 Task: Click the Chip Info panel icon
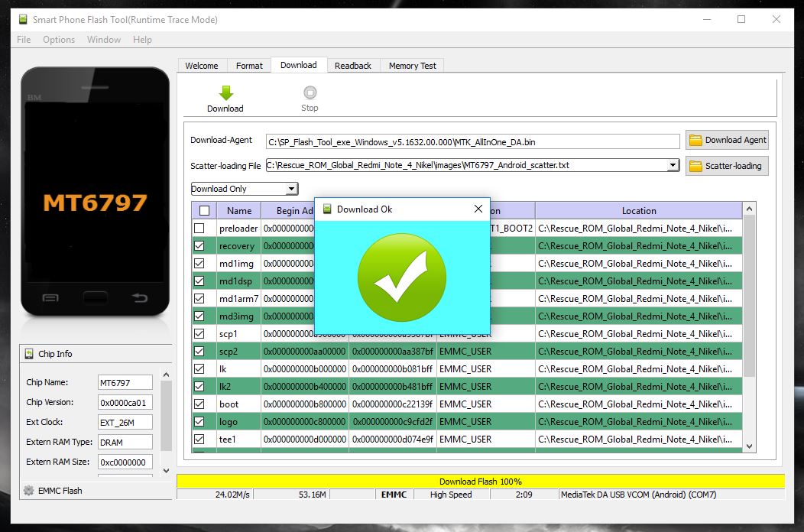[29, 354]
